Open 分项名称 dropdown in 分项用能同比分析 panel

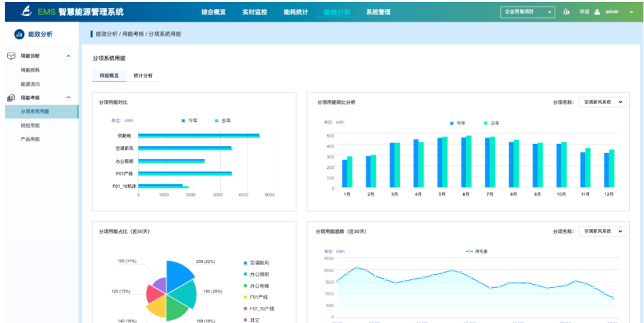point(602,102)
